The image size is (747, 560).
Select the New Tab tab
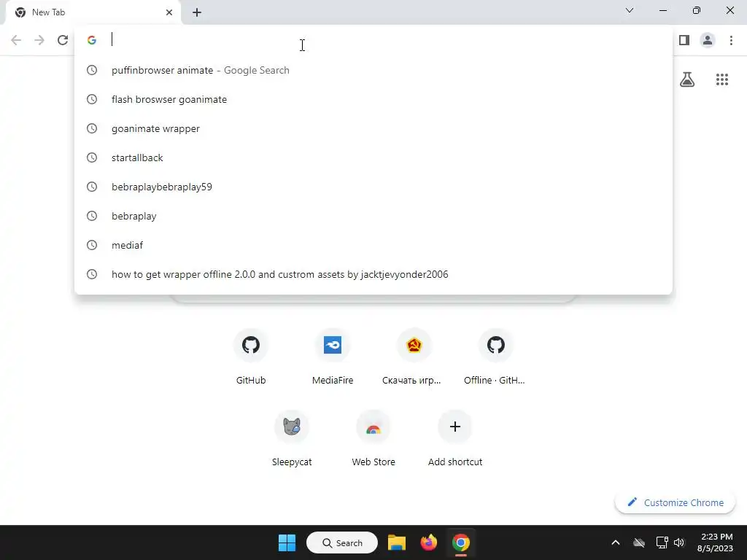click(x=93, y=12)
